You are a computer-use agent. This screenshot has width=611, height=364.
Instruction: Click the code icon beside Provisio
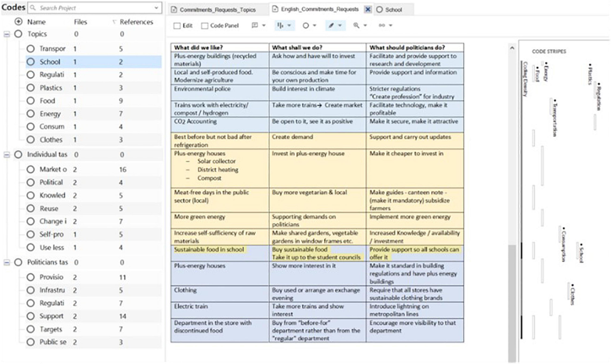(30, 277)
